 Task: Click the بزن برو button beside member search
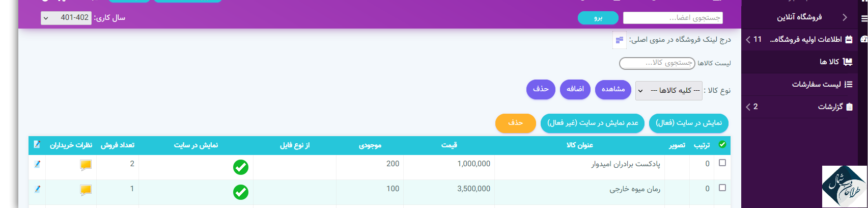(598, 18)
